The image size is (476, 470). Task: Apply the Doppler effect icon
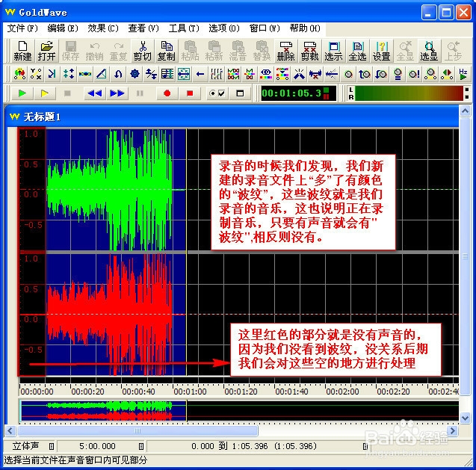click(x=19, y=74)
